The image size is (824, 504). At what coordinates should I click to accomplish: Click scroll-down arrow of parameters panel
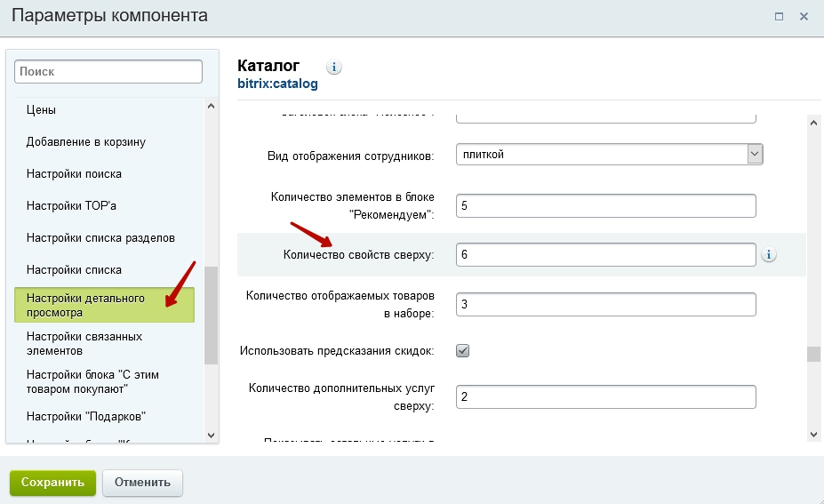(x=813, y=433)
